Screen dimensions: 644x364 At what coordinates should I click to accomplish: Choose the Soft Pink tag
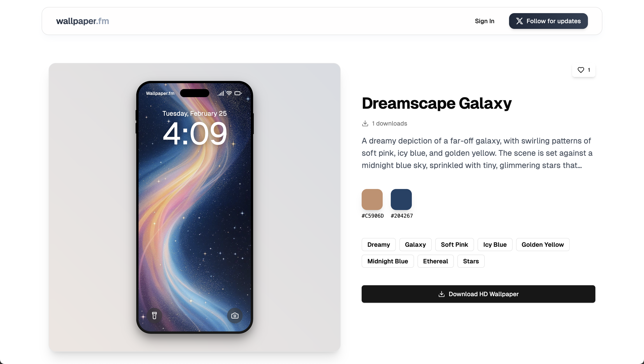[454, 245]
